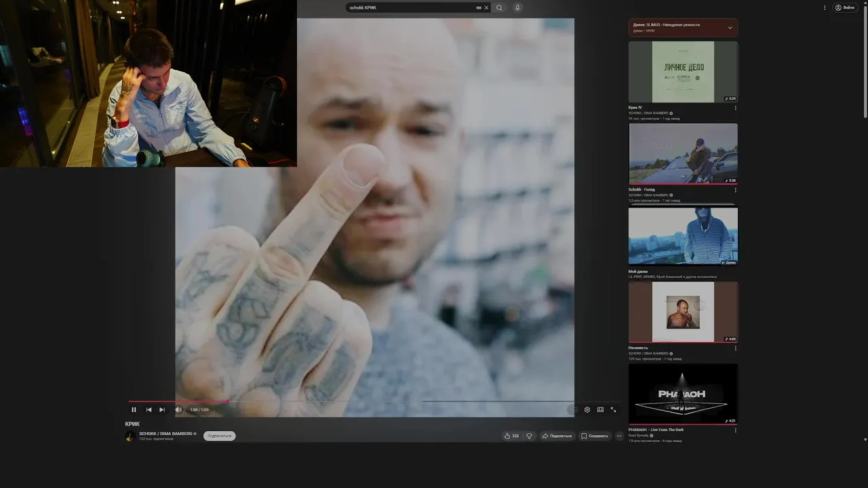Click the Войти sign-in button
The width and height of the screenshot is (868, 488).
[x=845, y=7]
